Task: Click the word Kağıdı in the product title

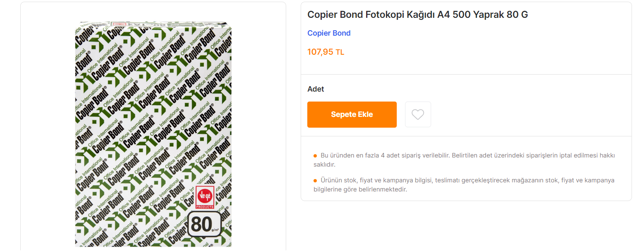Action: pyautogui.click(x=423, y=15)
